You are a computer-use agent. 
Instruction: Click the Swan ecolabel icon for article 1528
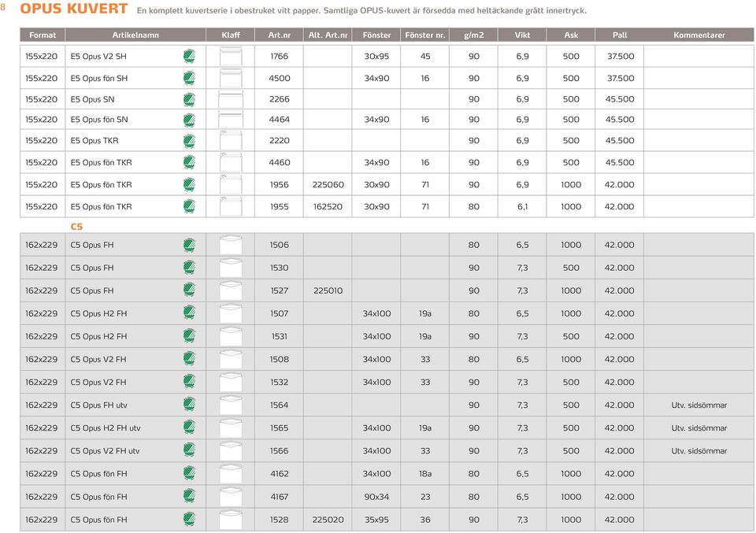[189, 520]
